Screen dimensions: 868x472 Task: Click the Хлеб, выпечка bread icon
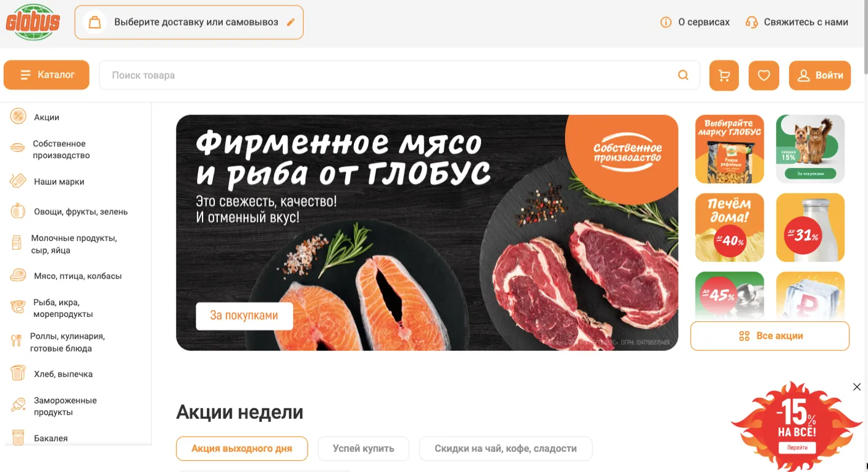(18, 373)
